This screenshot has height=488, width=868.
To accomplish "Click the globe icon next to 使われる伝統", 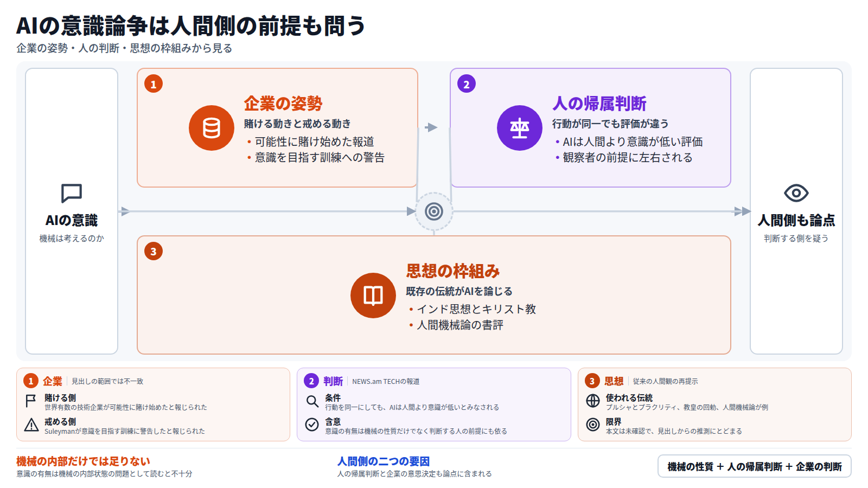I will (593, 401).
